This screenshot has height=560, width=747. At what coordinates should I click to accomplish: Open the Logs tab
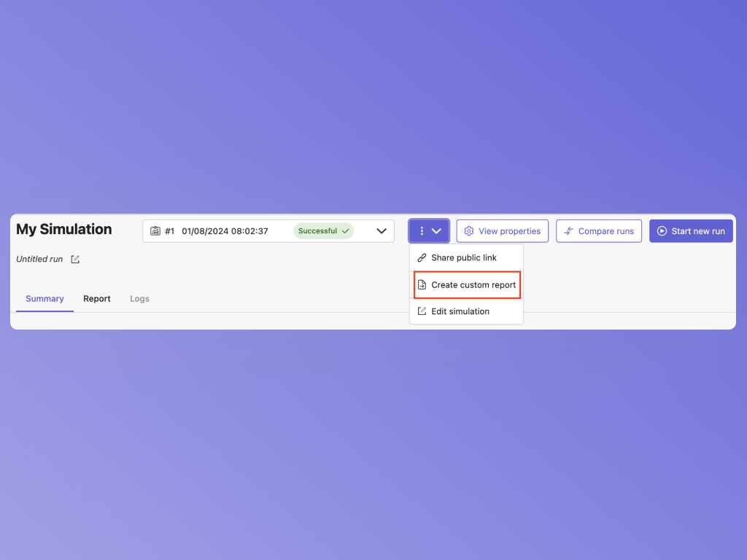[x=139, y=298]
